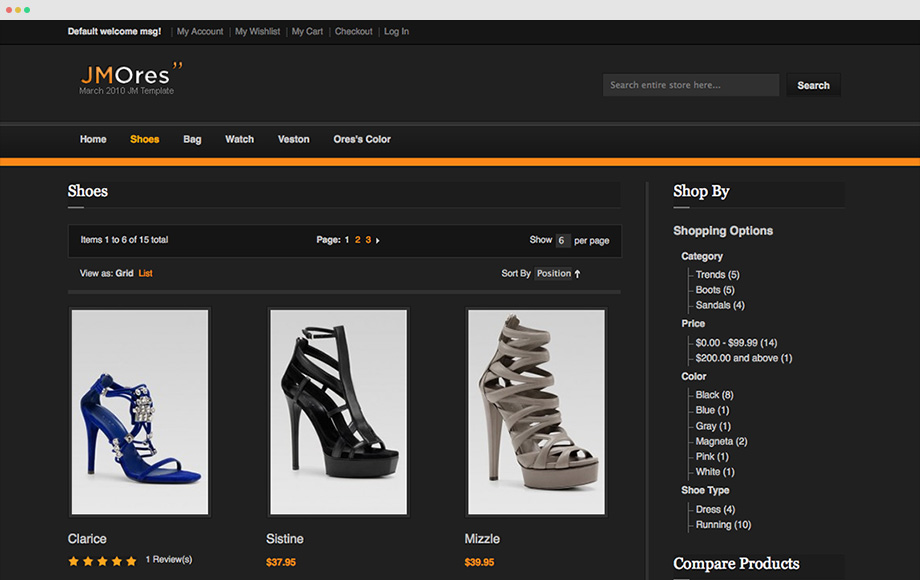Screen dimensions: 920x580
Task: Switch to List view
Action: coord(146,273)
